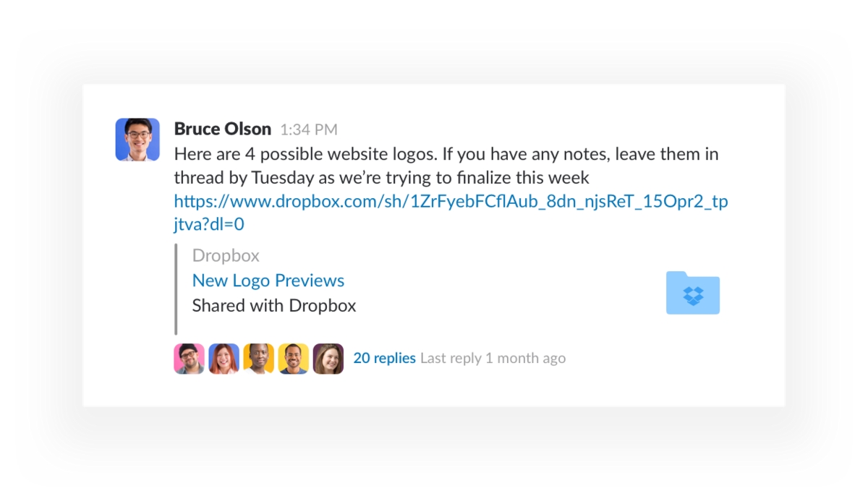Screen dimensions: 868x491
Task: Click message line starting Here are 4 possible
Action: 446,154
